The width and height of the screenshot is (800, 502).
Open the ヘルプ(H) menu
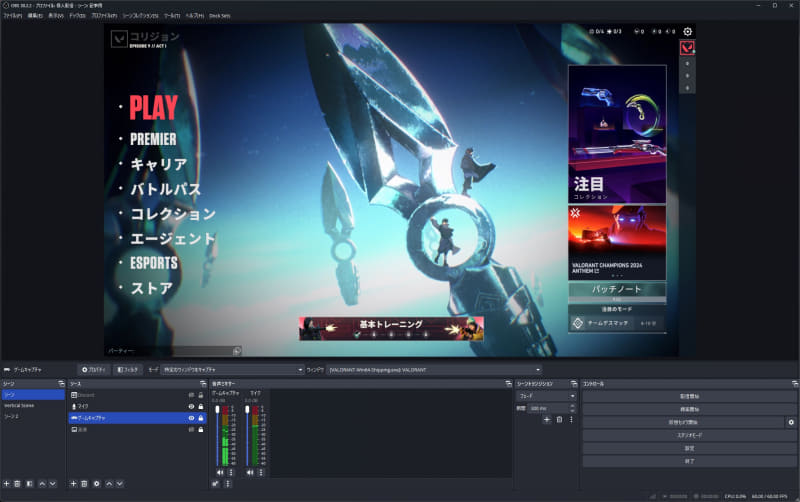tap(194, 16)
